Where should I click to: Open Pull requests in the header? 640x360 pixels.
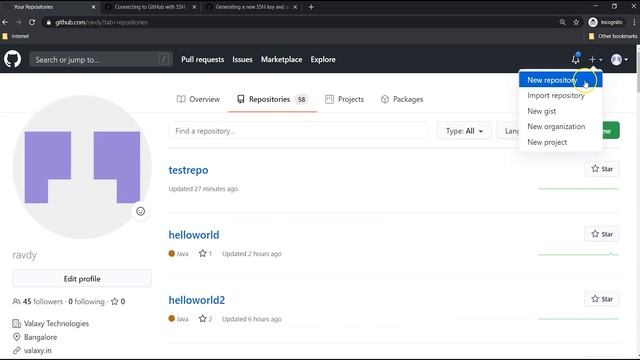coord(202,60)
